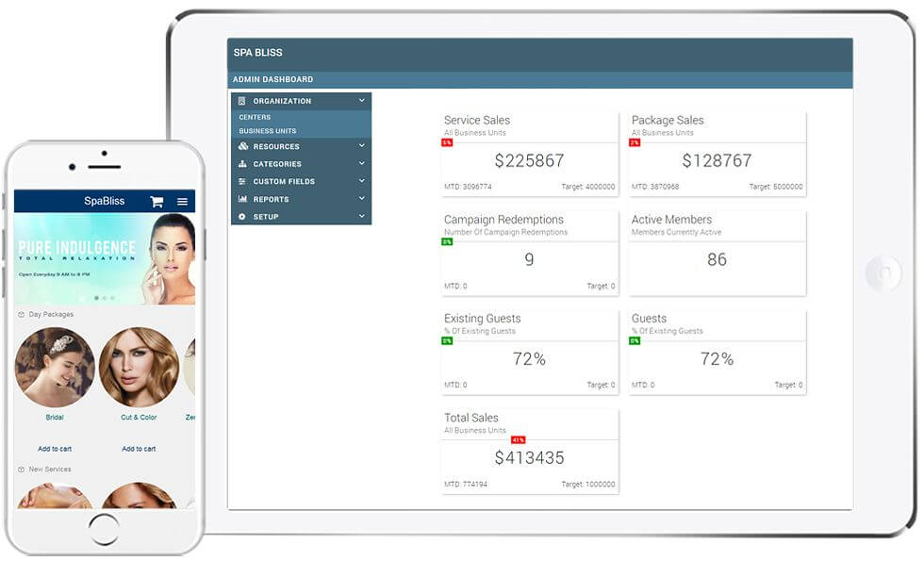Viewport: 924px width, 561px height.
Task: Add Cut & Color to cart
Action: click(139, 449)
